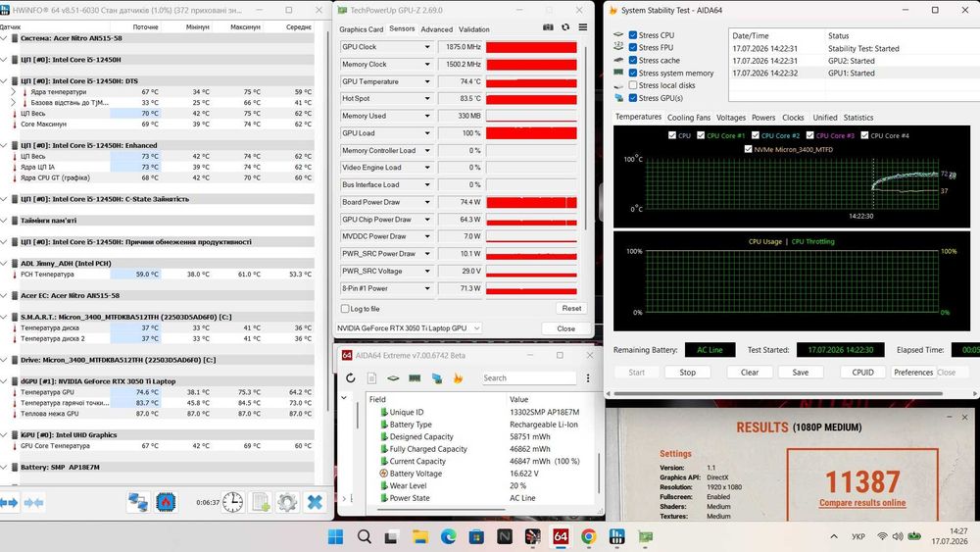This screenshot has width=980, height=552.
Task: Click GPU-Z green card taskbar icon
Action: 645,536
